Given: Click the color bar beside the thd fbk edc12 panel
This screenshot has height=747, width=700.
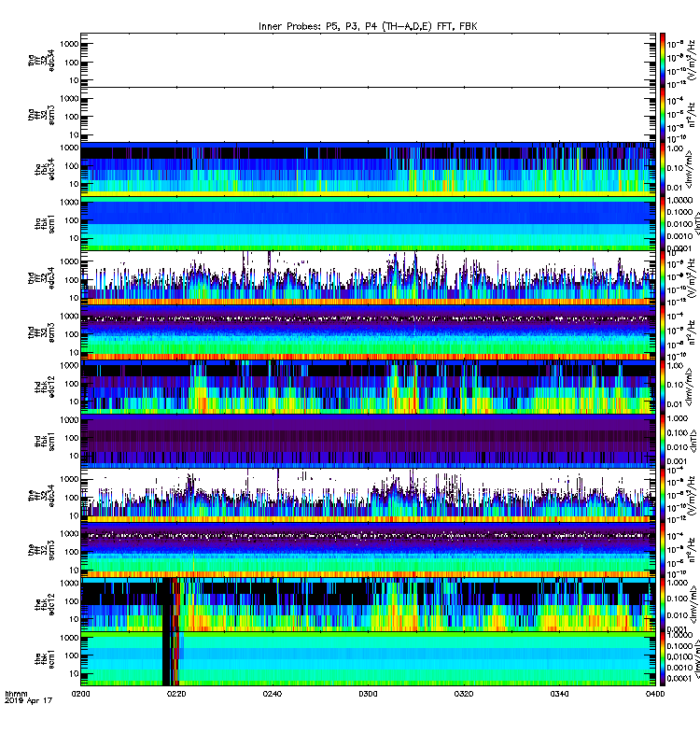Looking at the screenshot, I should pos(663,387).
